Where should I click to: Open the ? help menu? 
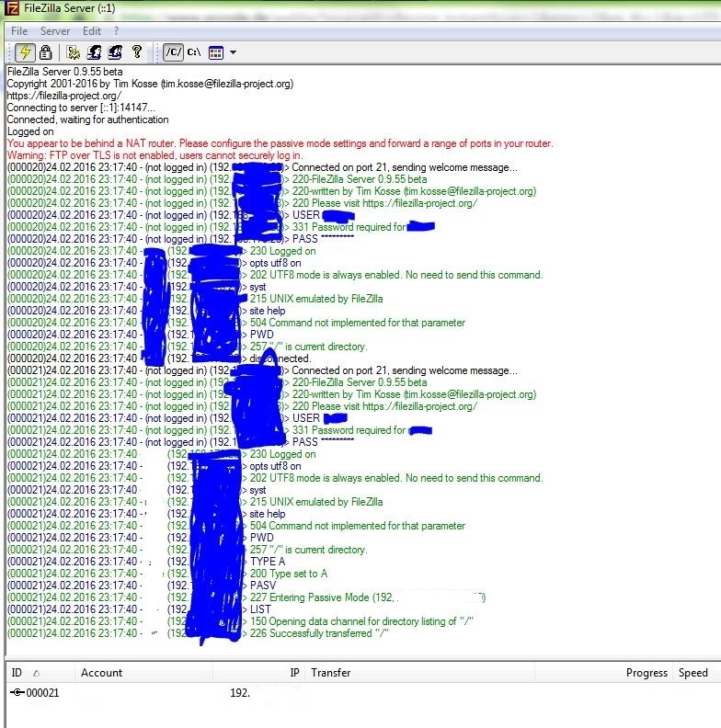coord(116,31)
